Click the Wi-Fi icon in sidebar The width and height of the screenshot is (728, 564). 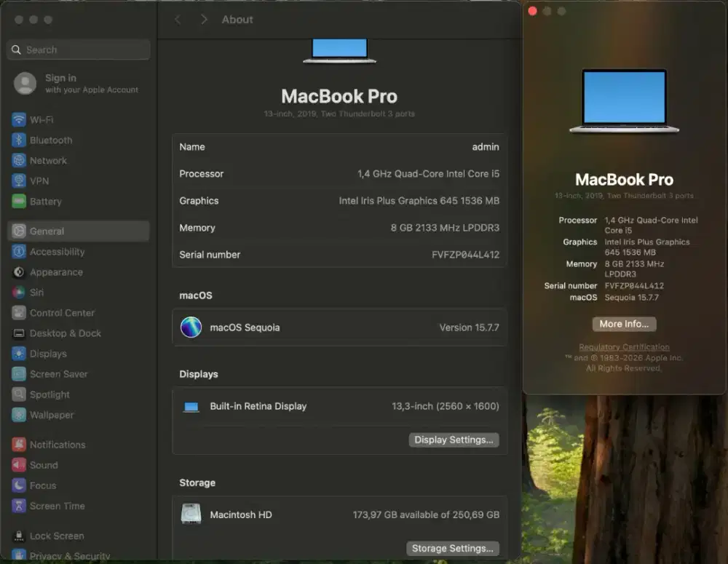19,119
